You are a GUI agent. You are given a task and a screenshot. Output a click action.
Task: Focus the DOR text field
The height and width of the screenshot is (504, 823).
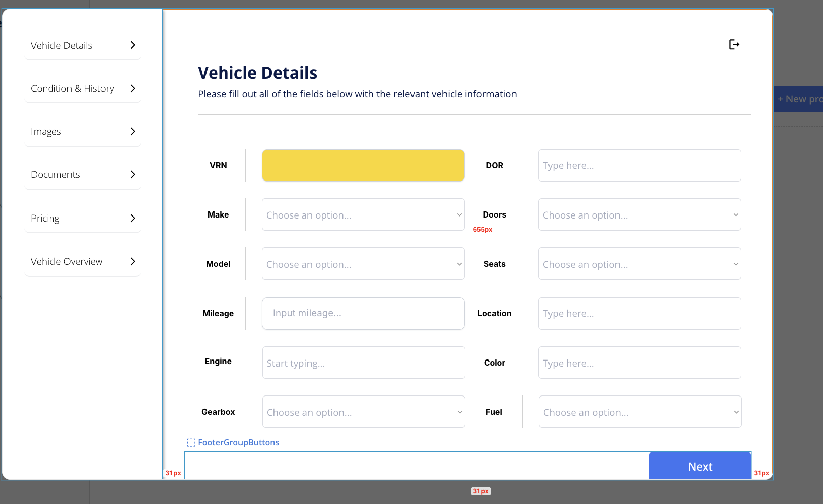640,165
